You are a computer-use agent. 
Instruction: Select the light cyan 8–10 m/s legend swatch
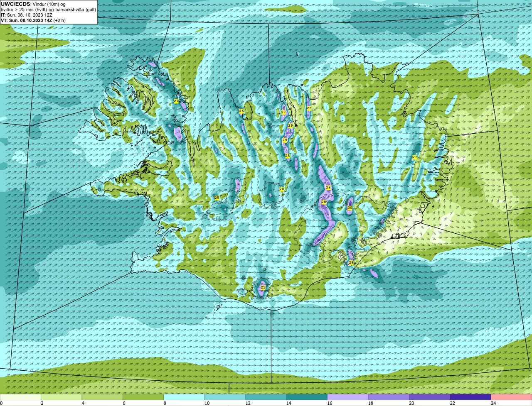[x=184, y=397]
